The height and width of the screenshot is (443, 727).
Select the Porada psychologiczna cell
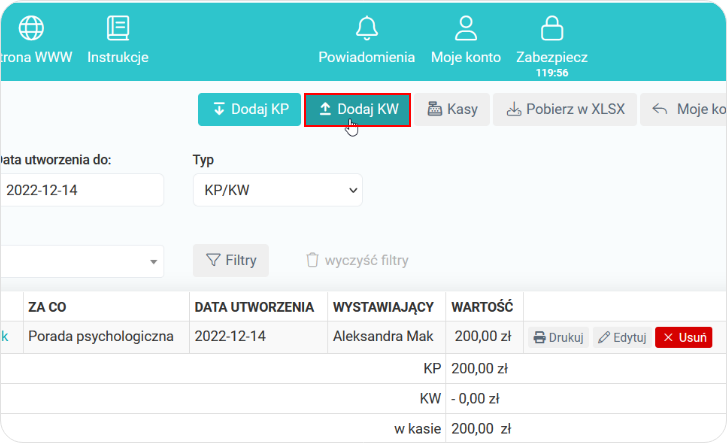pyautogui.click(x=106, y=337)
